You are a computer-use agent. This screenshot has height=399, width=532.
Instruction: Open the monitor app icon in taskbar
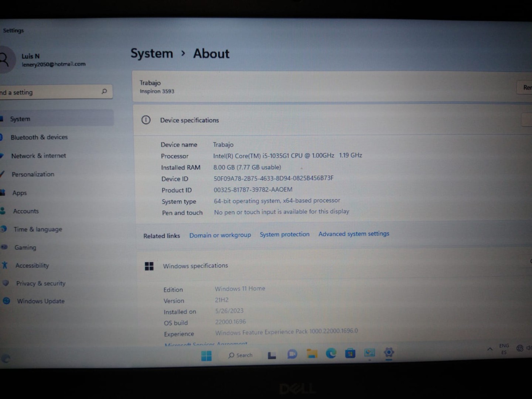pos(369,353)
